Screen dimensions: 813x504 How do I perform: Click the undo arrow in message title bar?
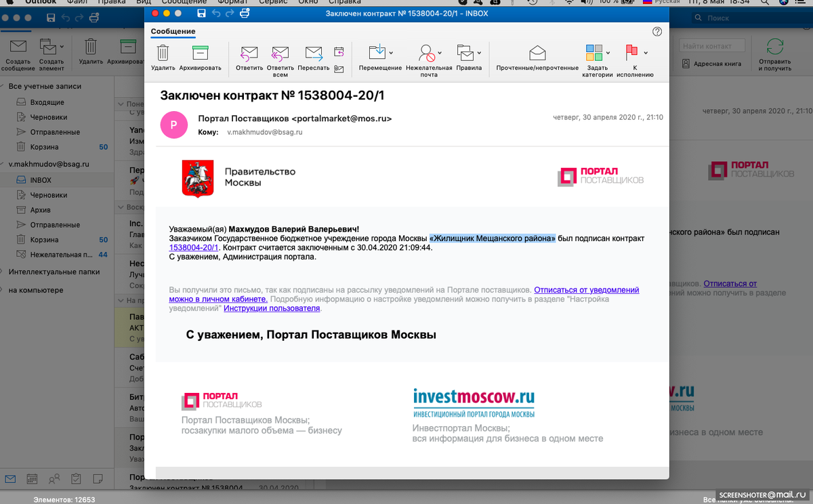tap(216, 13)
